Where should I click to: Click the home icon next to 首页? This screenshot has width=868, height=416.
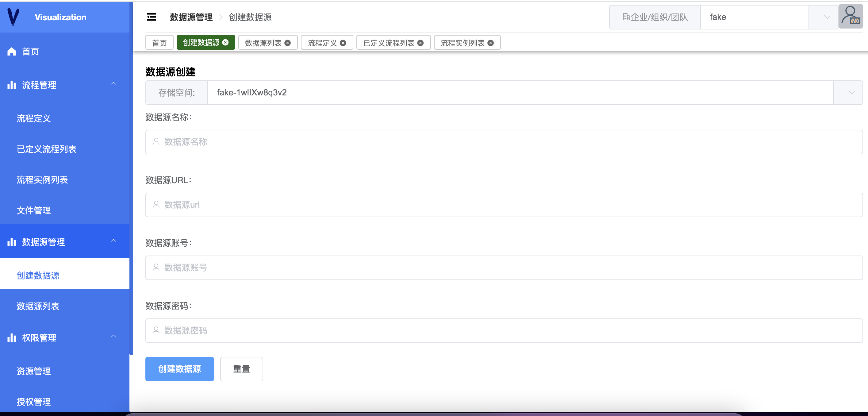tap(12, 51)
